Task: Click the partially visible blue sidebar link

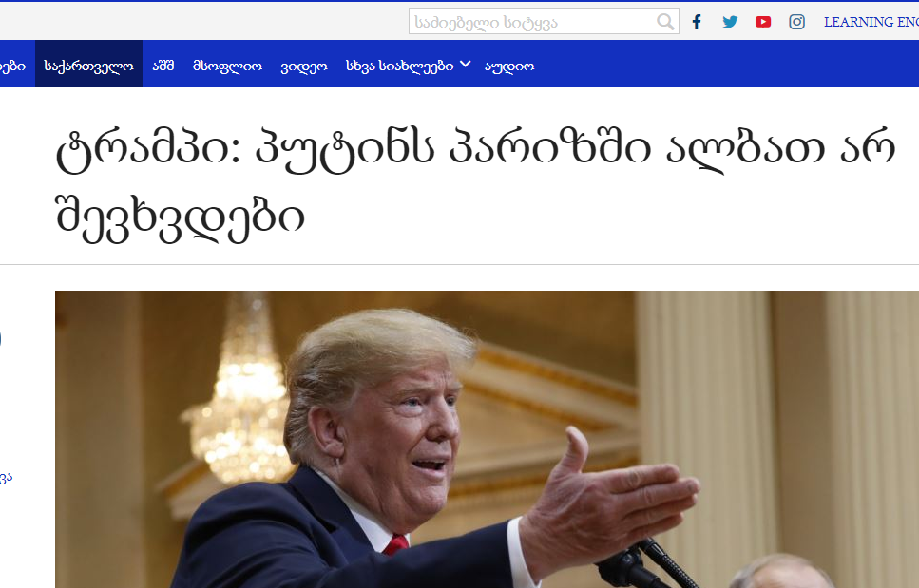Action: point(6,477)
